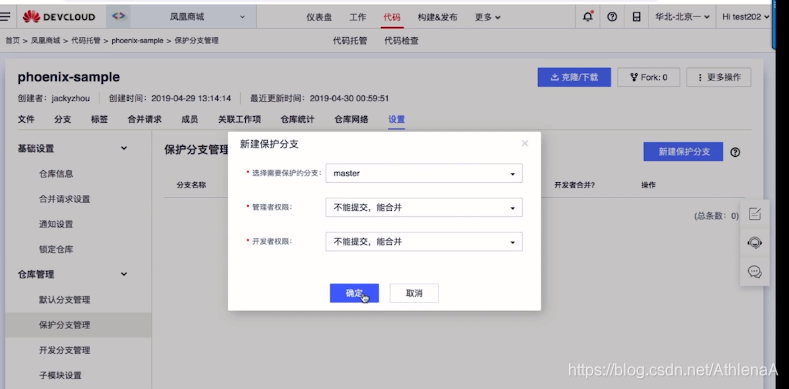Select 保护分支管理 in sidebar
The image size is (789, 389).
click(64, 325)
